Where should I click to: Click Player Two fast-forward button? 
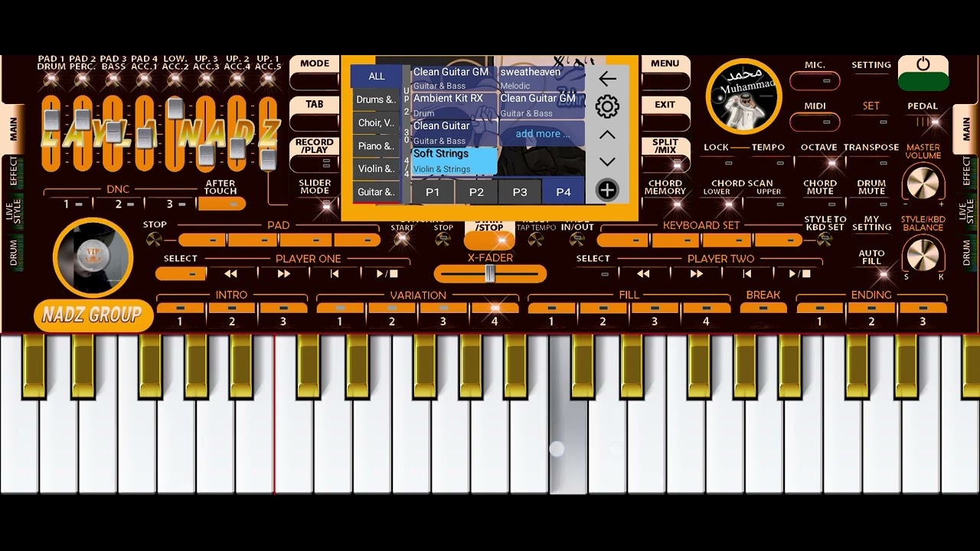point(696,273)
